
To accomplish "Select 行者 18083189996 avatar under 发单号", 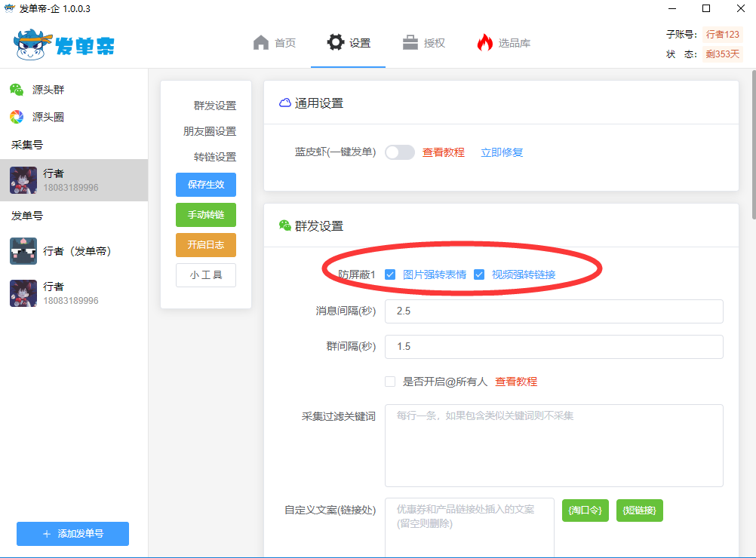I will tap(23, 293).
